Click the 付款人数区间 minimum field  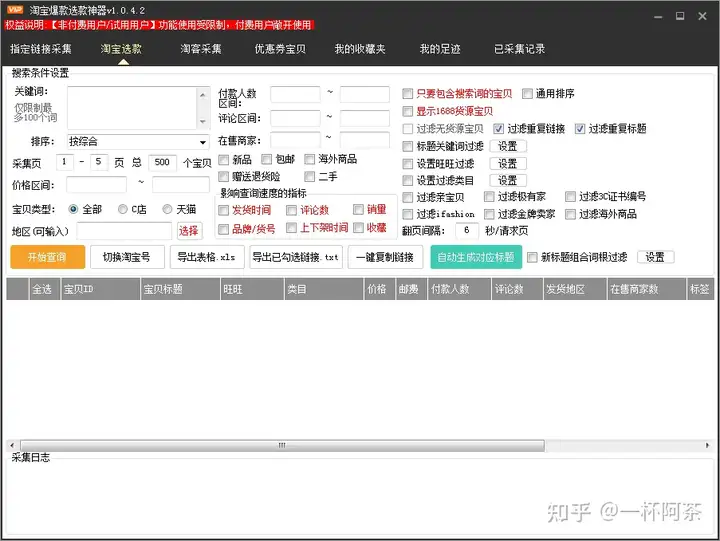pyautogui.click(x=295, y=94)
